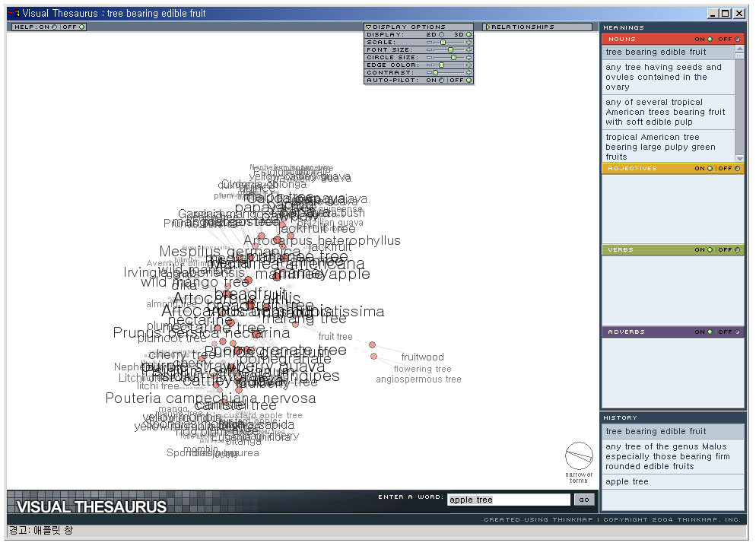Click the Edge Color slider handle
Viewport: 756px width, 549px height.
click(441, 65)
